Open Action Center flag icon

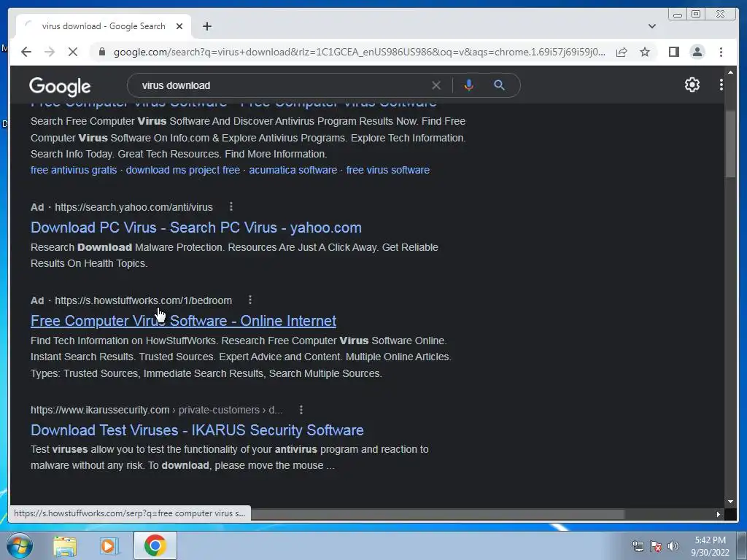[656, 546]
